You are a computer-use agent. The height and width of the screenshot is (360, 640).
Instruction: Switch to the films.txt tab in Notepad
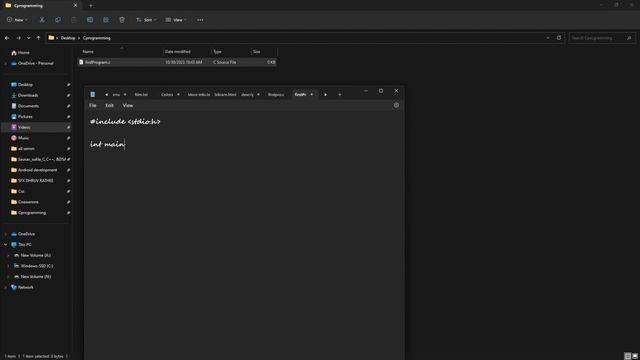click(141, 94)
